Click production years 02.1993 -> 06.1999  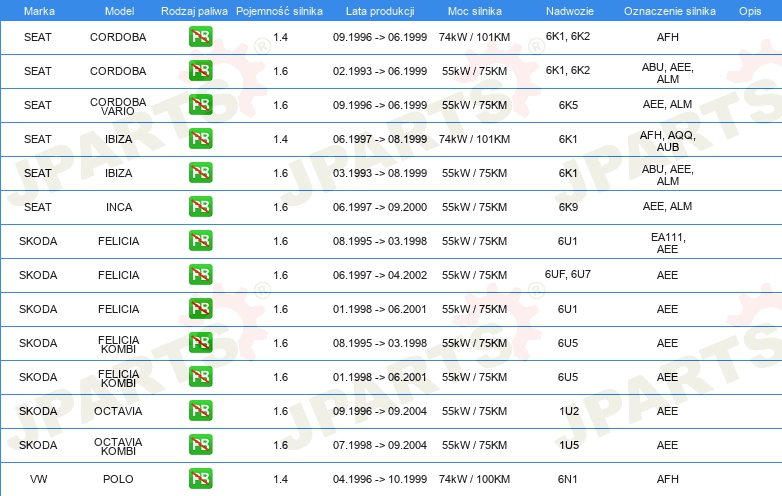click(380, 71)
